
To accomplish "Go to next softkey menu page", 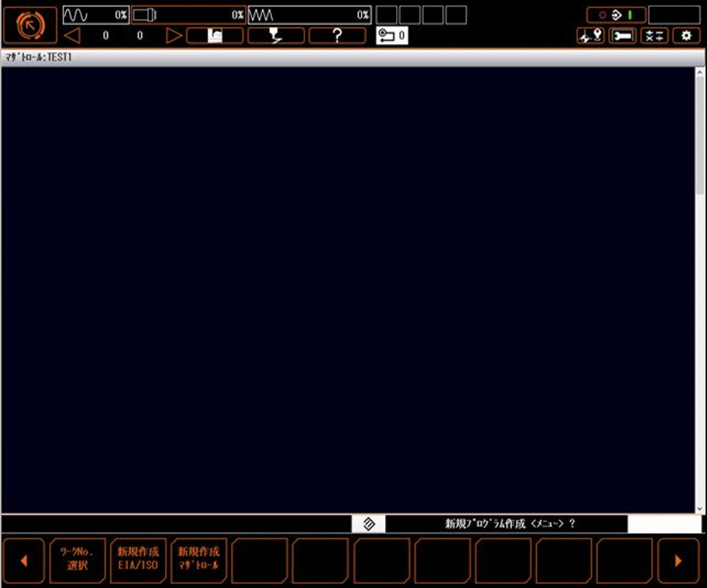I will [678, 560].
